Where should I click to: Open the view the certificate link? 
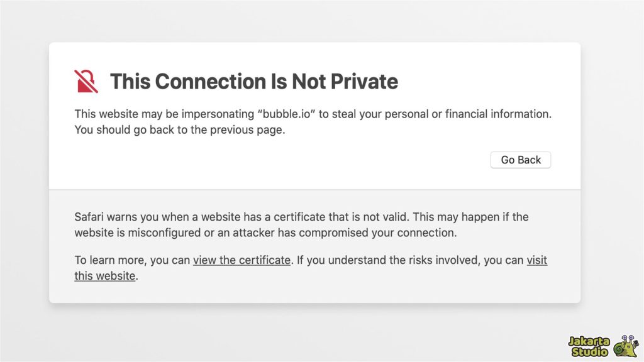pyautogui.click(x=241, y=260)
